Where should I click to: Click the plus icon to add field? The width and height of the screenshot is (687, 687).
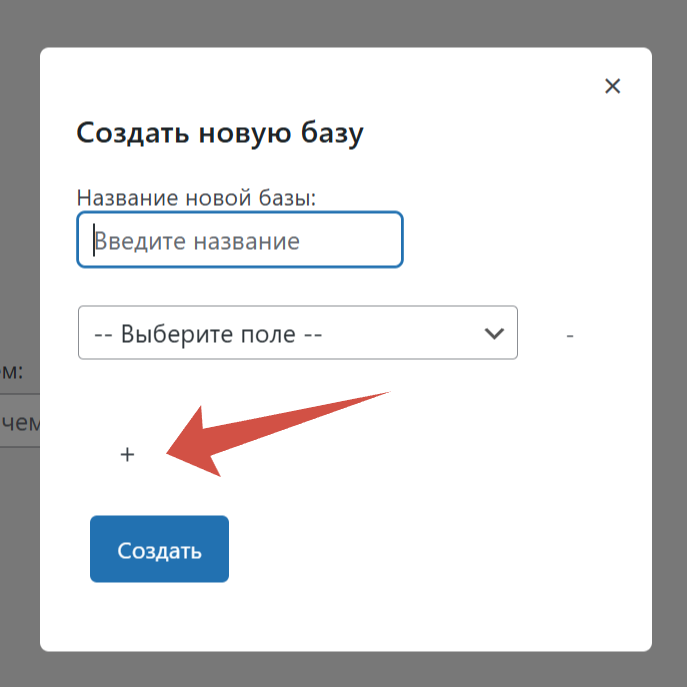(x=127, y=454)
